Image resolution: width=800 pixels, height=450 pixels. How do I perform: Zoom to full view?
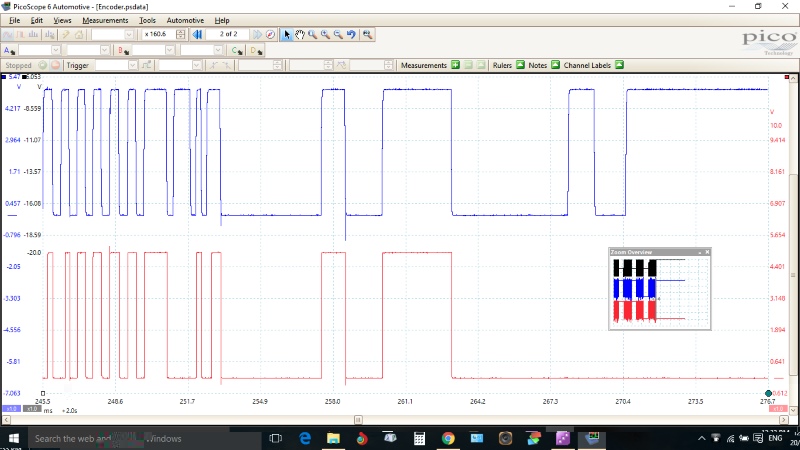point(367,34)
